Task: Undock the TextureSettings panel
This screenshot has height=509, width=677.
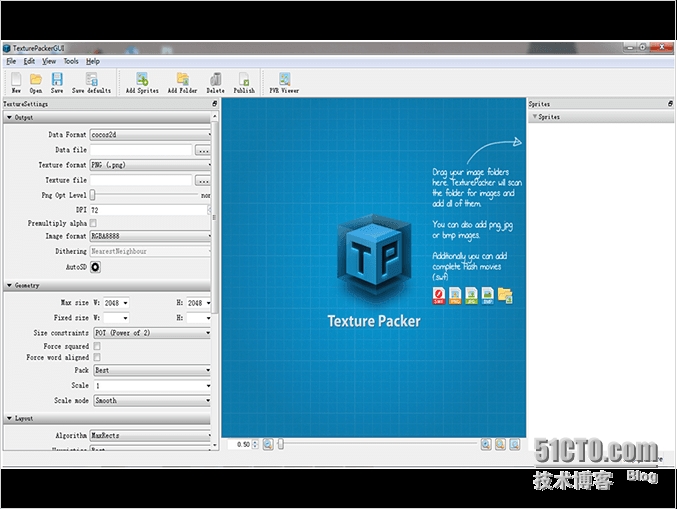Action: [x=215, y=104]
